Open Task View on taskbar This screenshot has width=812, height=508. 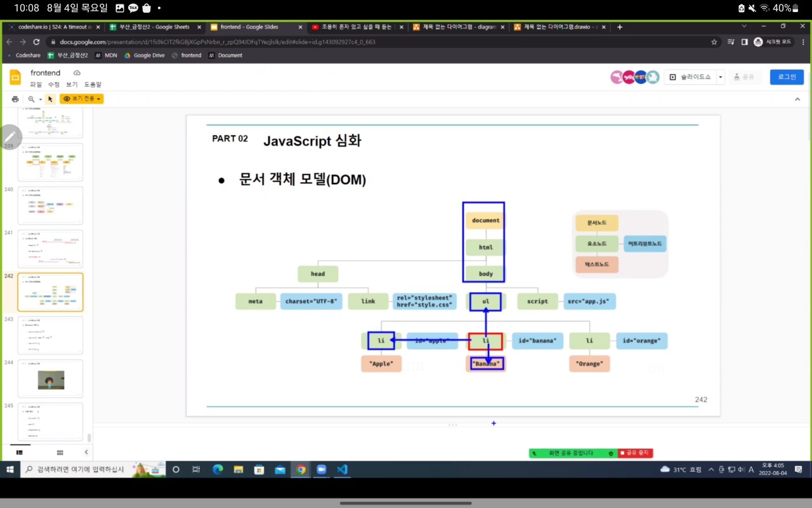coord(197,469)
